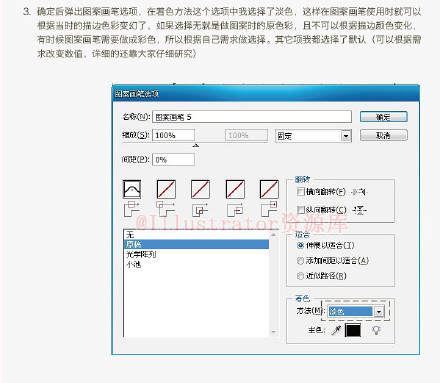Choose the 伸展以适合(T) radio option
Viewport: 440px width, 383px height.
click(300, 246)
